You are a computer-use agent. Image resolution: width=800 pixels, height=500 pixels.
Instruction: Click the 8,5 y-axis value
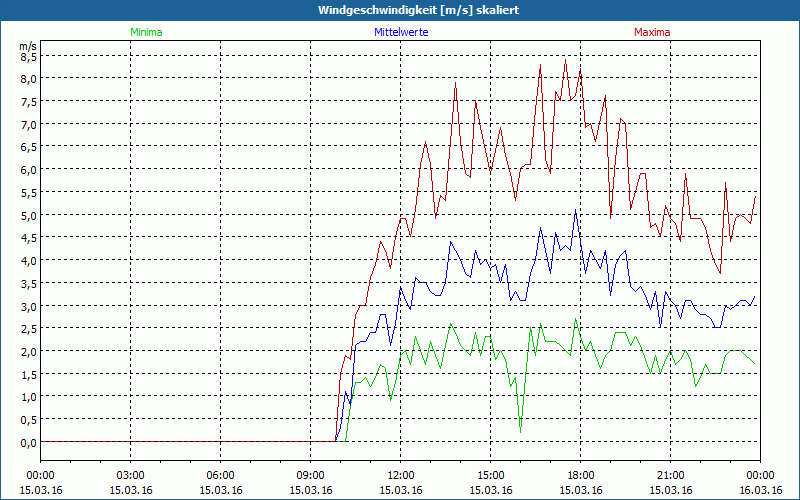[29, 56]
